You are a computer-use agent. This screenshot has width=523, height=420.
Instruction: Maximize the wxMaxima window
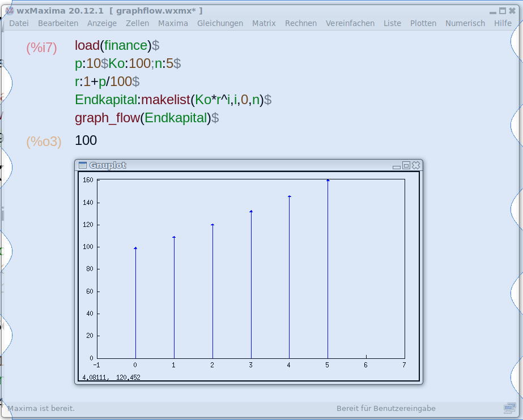[x=503, y=11]
